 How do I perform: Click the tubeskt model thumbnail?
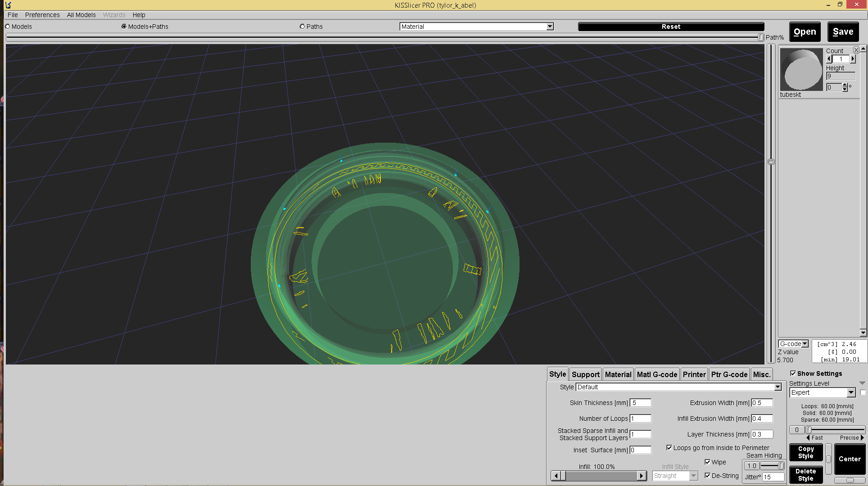coord(801,69)
